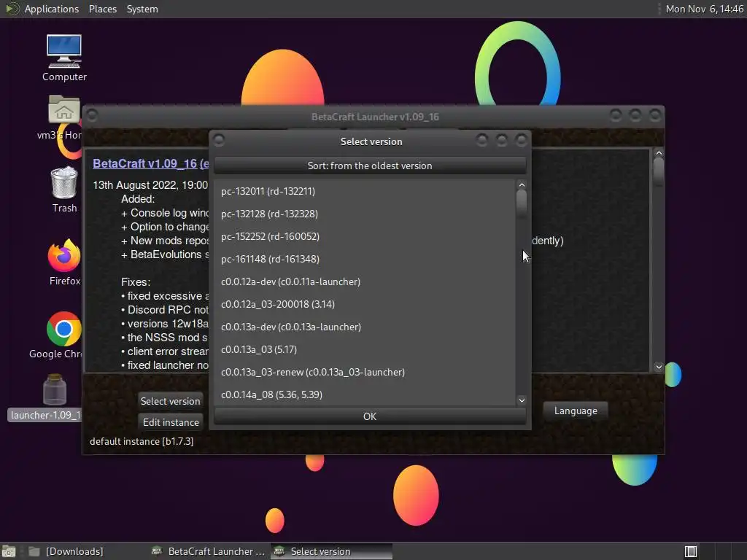Click the changelog scrollbar thumb in launcher window
This screenshot has width=747, height=560.
click(659, 172)
